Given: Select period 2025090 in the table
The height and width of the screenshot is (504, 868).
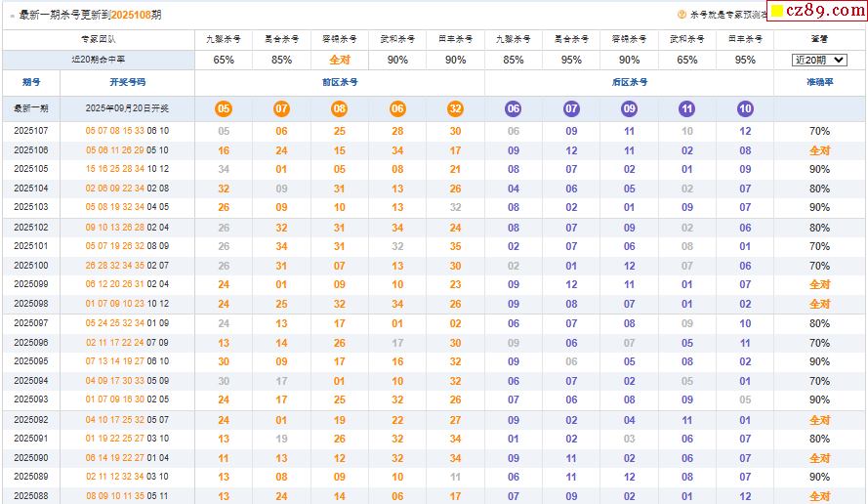Looking at the screenshot, I should pyautogui.click(x=31, y=457).
